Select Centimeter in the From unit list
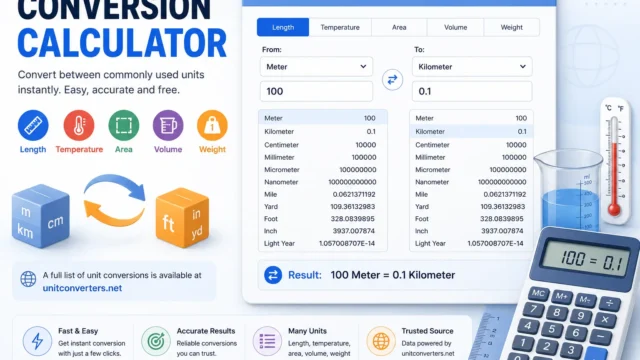The height and width of the screenshot is (360, 640). (322, 145)
